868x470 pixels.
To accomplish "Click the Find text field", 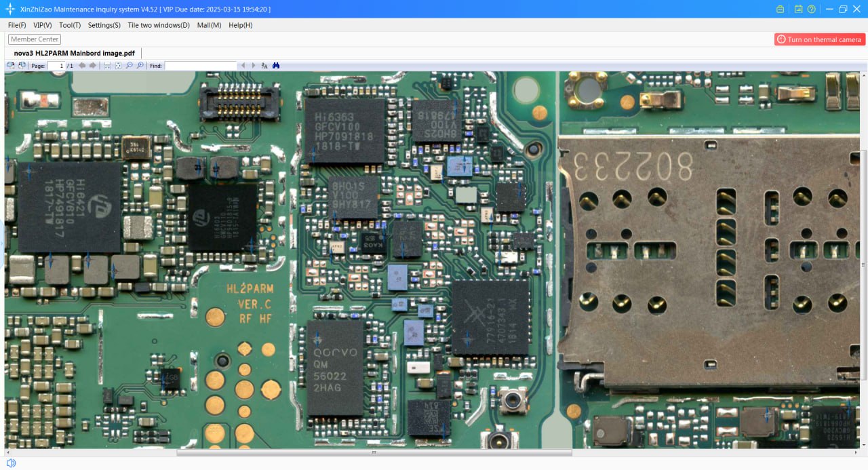I will 201,66.
